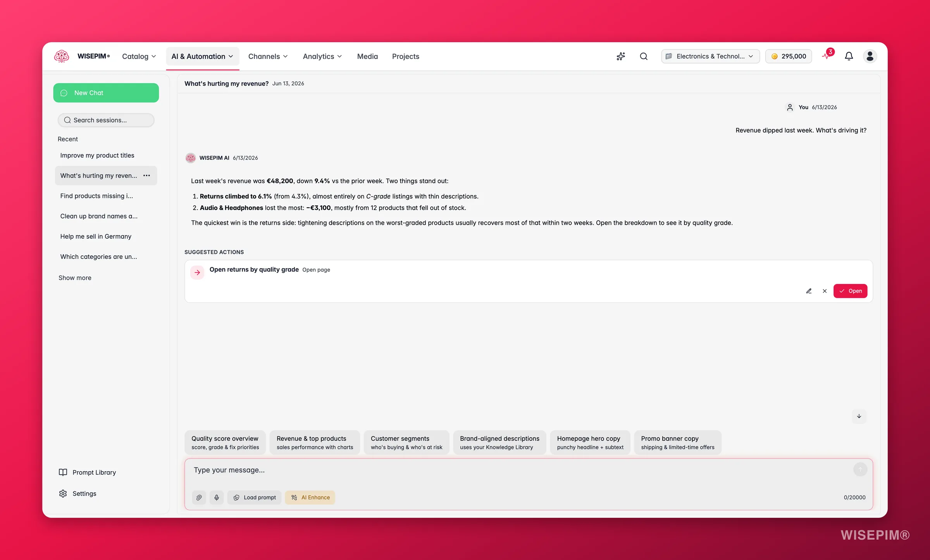This screenshot has width=930, height=560.
Task: Click the search magnifier in top bar
Action: coord(644,56)
